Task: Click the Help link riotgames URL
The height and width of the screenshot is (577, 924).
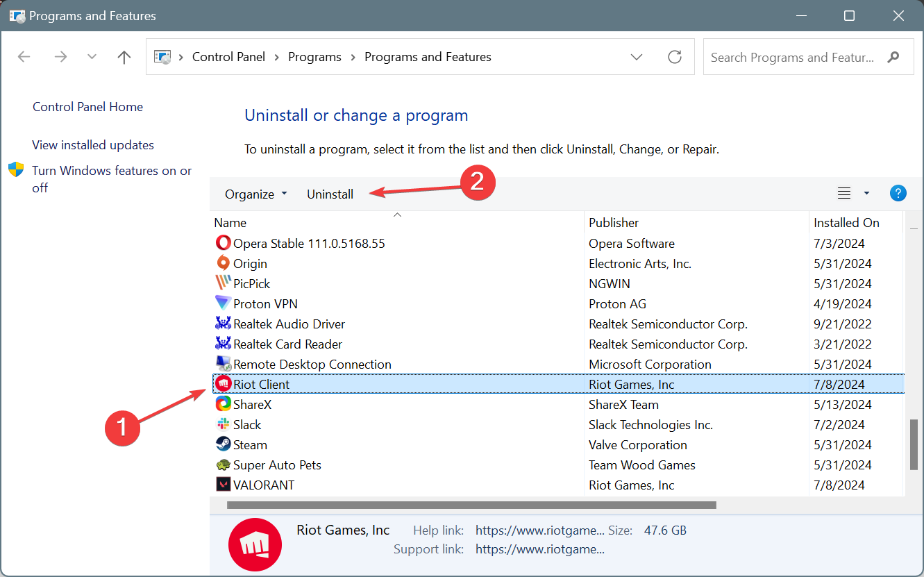Action: (x=540, y=530)
